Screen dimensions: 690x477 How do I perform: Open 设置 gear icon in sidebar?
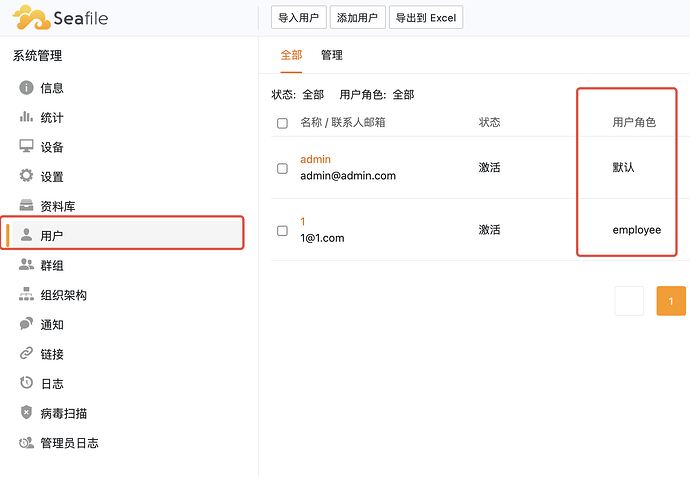(27, 176)
